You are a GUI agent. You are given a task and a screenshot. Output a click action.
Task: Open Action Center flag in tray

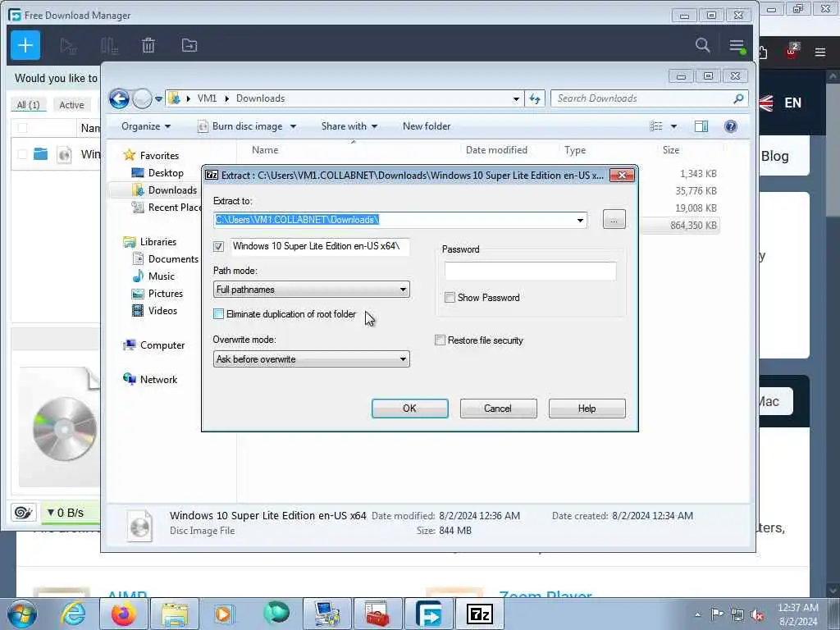pos(717,614)
